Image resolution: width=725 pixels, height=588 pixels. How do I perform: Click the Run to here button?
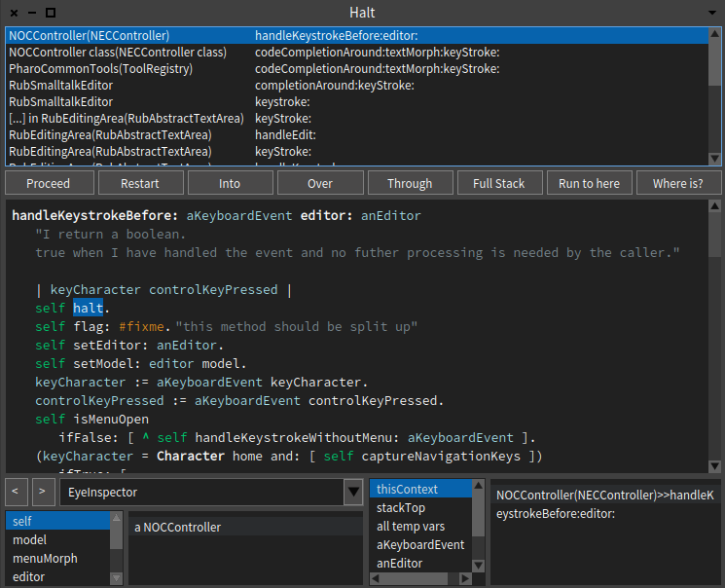click(x=589, y=183)
